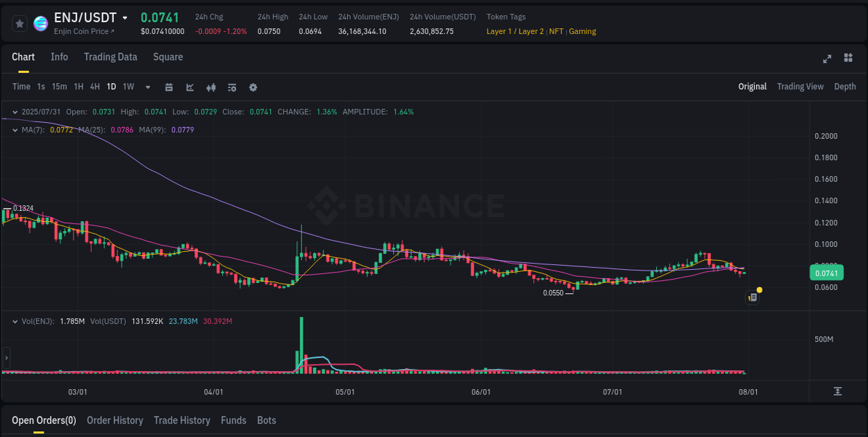Open the ENJ/USDT pair selector dropdown

point(124,17)
